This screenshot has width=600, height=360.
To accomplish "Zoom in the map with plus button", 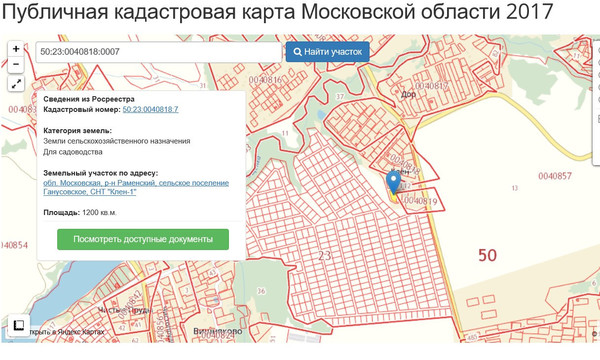I will (x=16, y=49).
